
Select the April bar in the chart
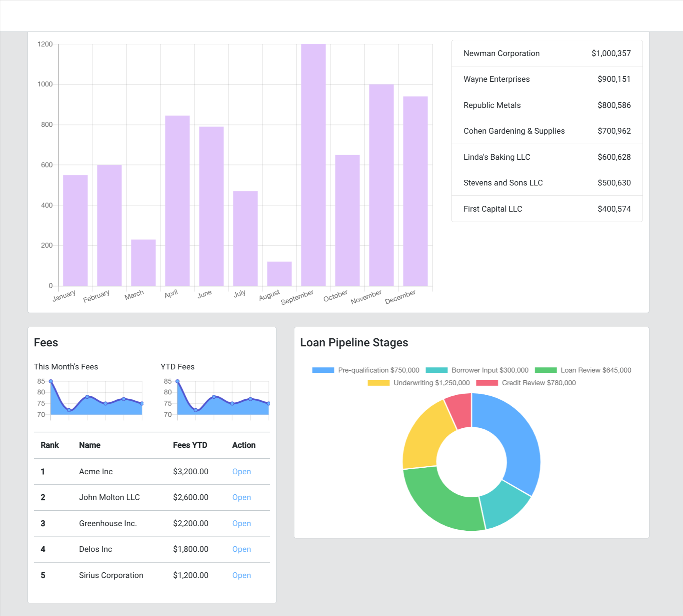click(177, 200)
